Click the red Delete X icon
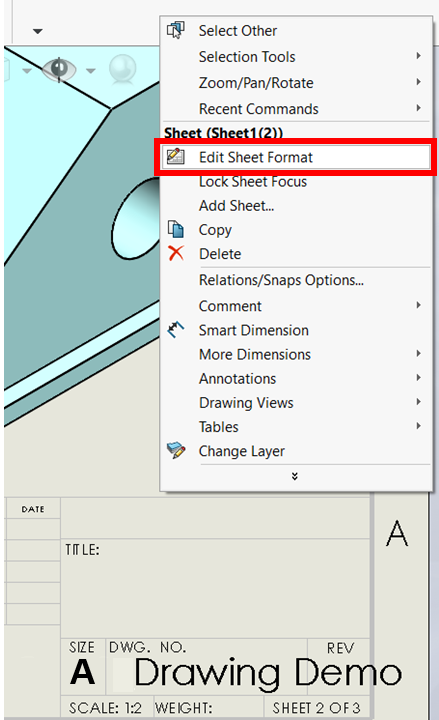 click(175, 253)
